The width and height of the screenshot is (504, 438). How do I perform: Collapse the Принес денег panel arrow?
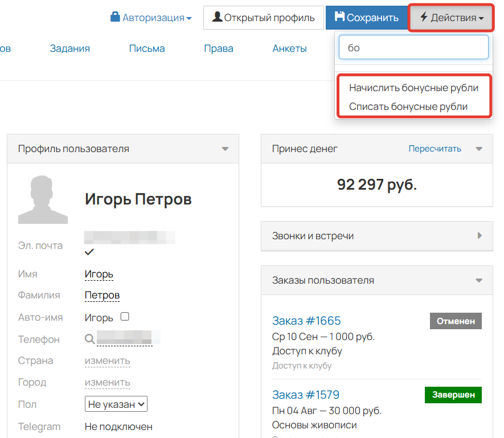coord(479,149)
